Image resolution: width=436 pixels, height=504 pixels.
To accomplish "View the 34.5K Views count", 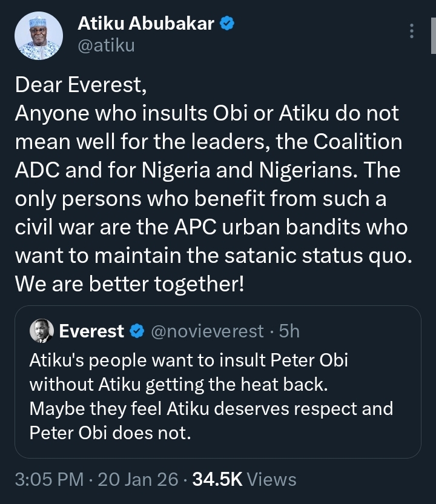I will coord(244,480).
